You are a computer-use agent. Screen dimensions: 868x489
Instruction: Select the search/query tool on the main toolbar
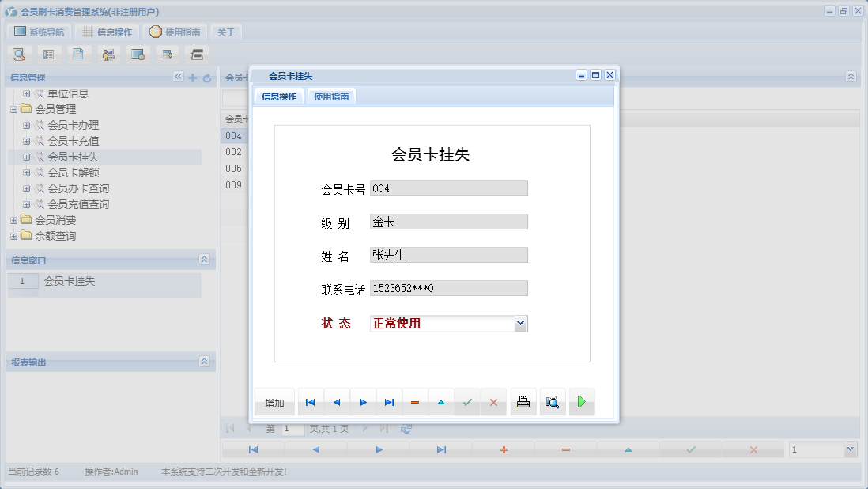[19, 54]
